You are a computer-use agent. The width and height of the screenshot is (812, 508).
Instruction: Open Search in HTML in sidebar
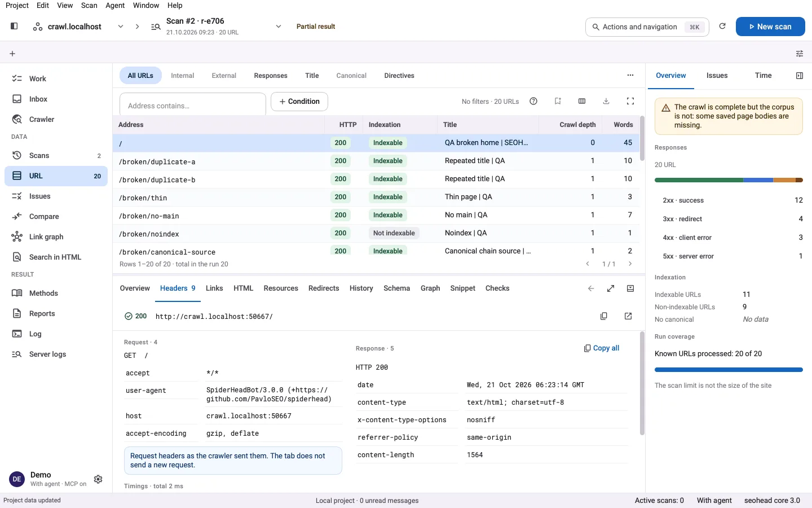pos(56,257)
